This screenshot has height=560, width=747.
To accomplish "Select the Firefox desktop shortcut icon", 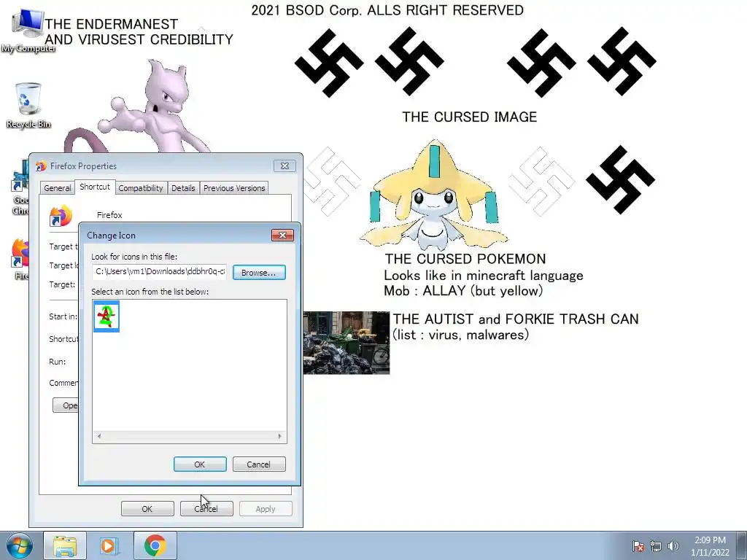I will 20,259.
